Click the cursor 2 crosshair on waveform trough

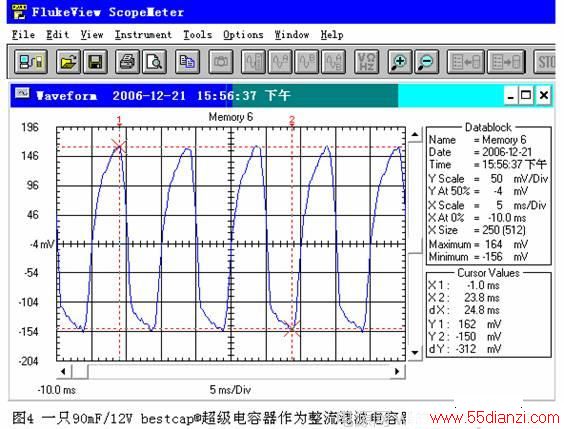click(x=292, y=329)
